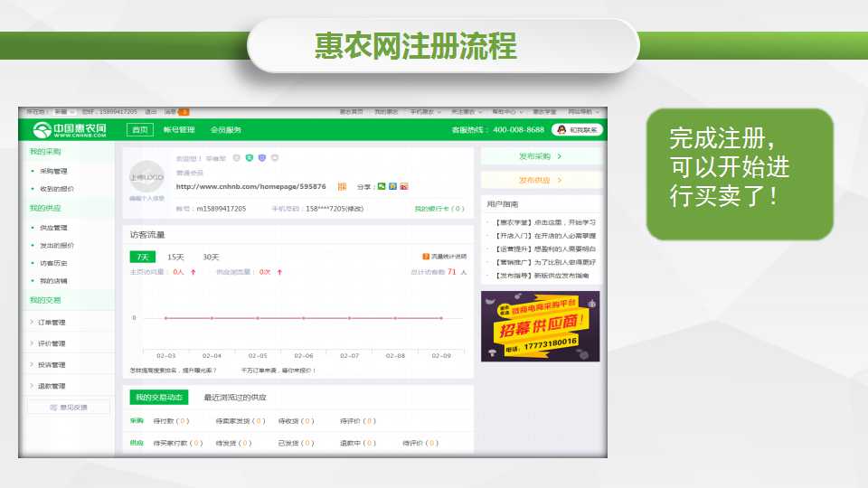Viewport: 868px width, 488px height.
Task: Switch visitor traffic to 15天
Action: [x=175, y=257]
